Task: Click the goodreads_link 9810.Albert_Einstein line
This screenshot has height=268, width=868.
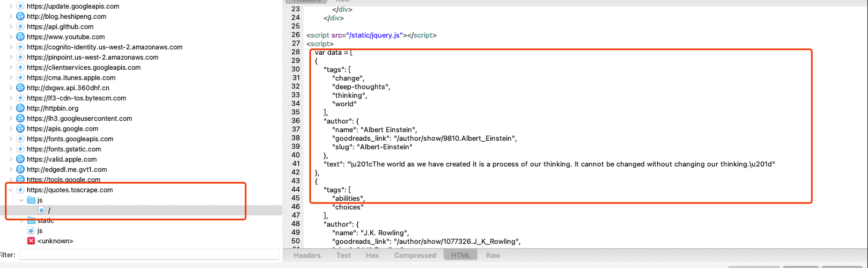Action: click(424, 139)
